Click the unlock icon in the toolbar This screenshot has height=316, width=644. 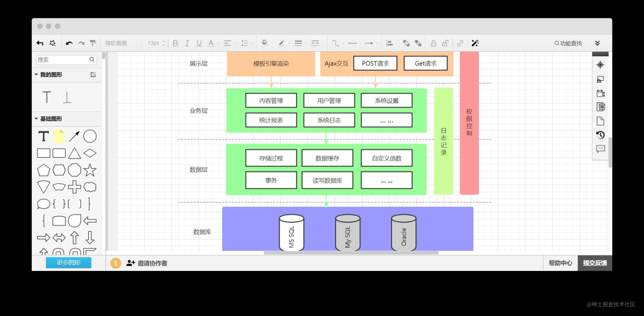click(x=445, y=43)
